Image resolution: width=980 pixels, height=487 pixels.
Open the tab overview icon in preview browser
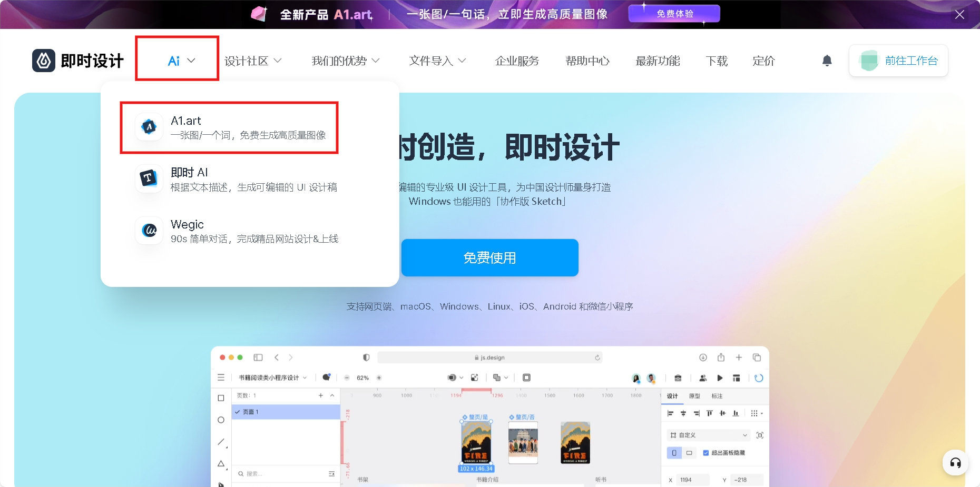coord(757,357)
